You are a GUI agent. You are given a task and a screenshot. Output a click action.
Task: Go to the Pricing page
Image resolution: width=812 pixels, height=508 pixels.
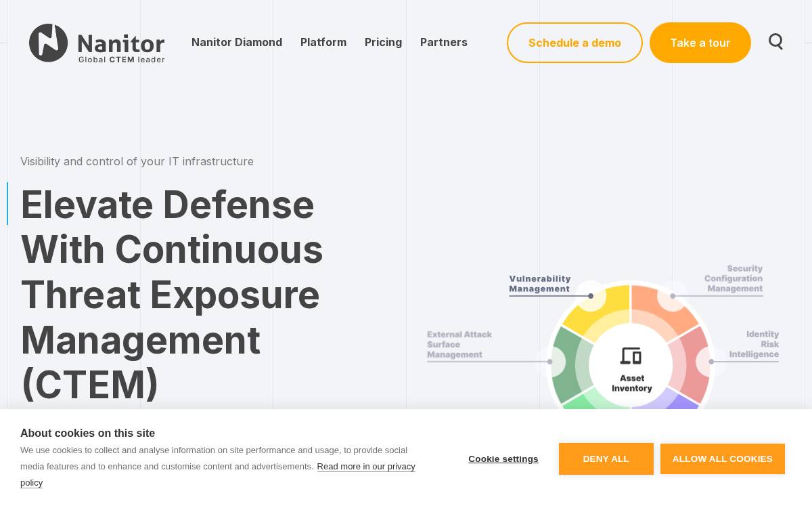[383, 42]
